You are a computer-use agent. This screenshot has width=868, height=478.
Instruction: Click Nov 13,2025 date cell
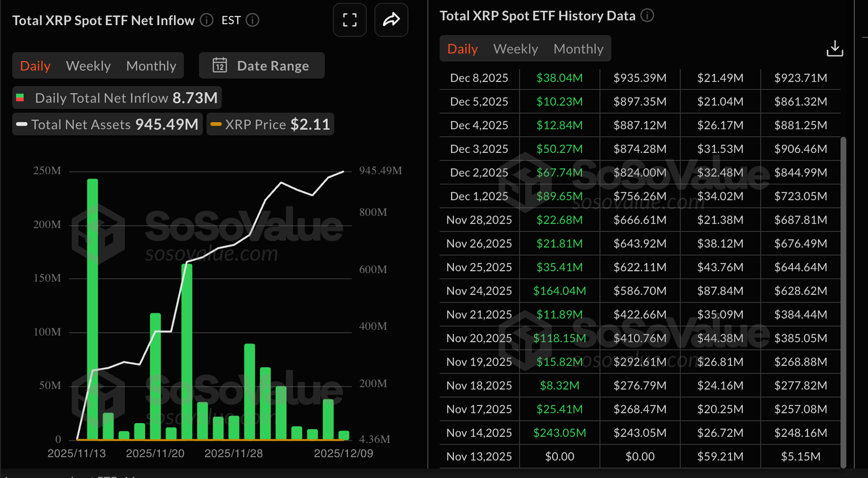(479, 457)
